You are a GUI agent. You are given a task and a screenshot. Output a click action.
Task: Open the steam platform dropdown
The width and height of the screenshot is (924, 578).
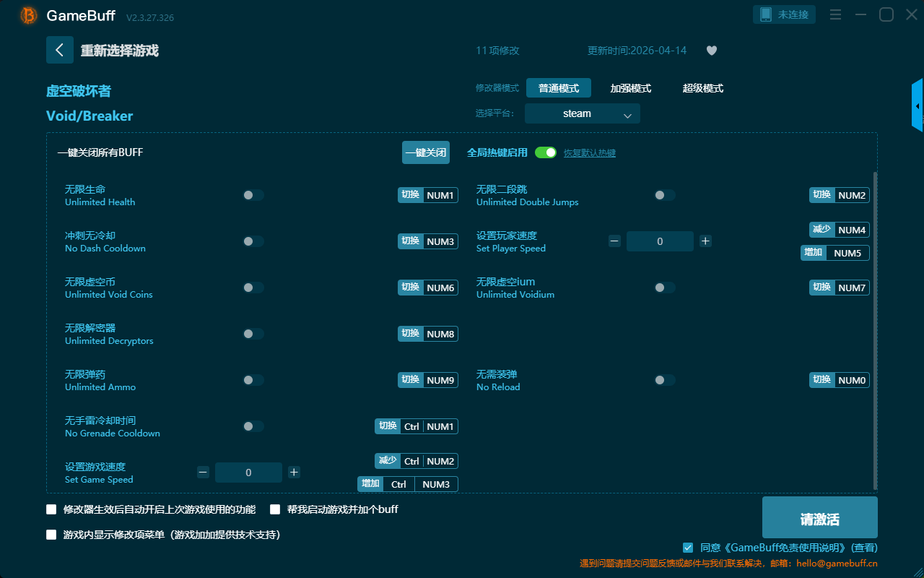[582, 113]
